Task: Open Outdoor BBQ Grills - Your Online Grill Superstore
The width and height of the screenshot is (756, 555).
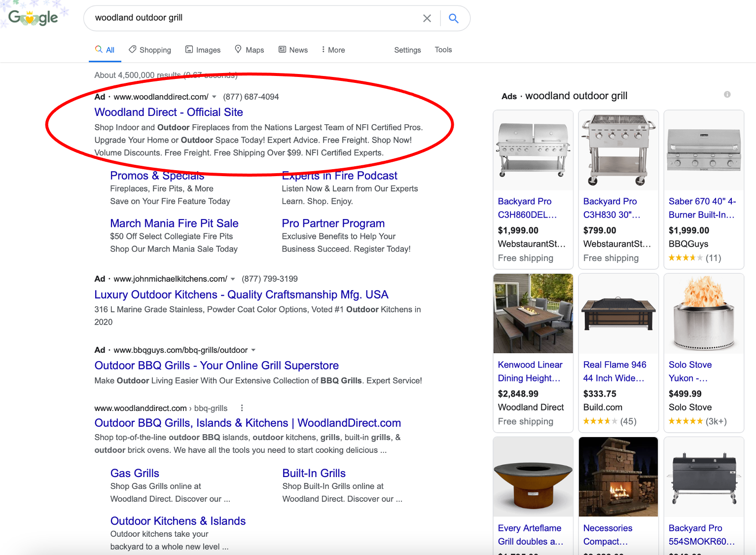Action: click(x=216, y=366)
